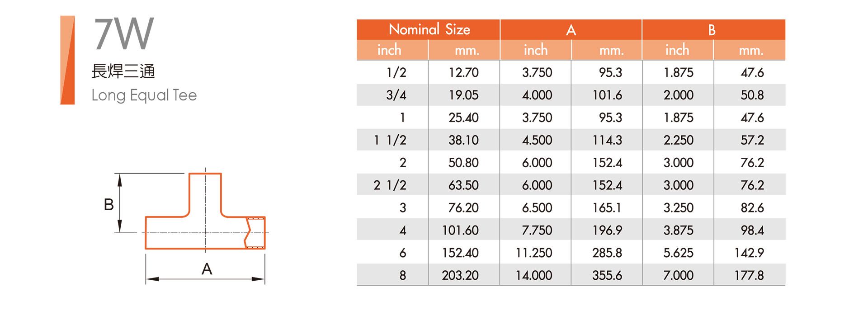Click the 14.000 inch A value
This screenshot has width=868, height=320.
click(x=534, y=275)
